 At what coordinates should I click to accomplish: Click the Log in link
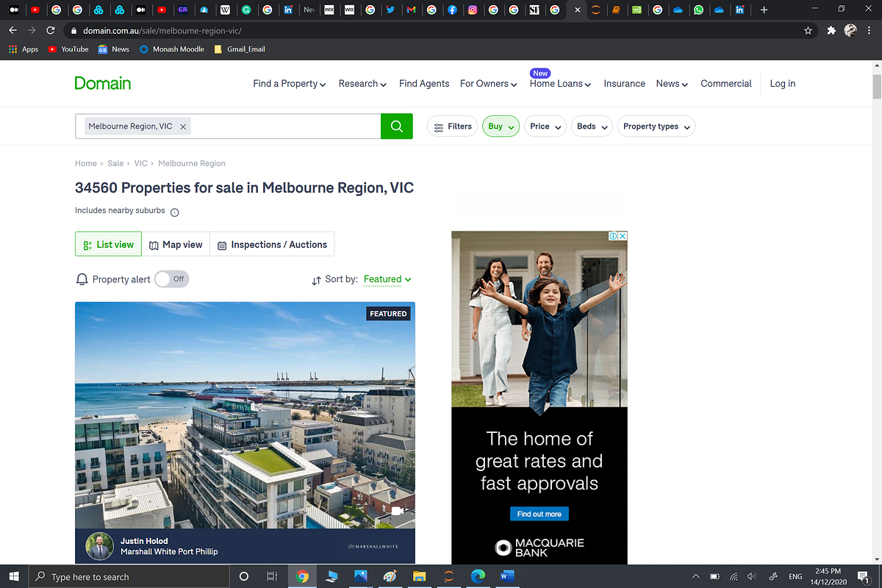[x=782, y=84]
